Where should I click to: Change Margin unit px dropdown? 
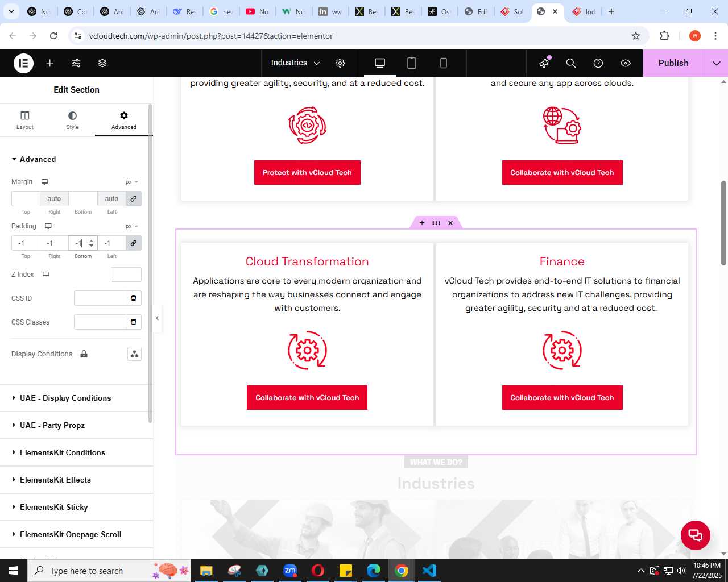click(x=132, y=182)
